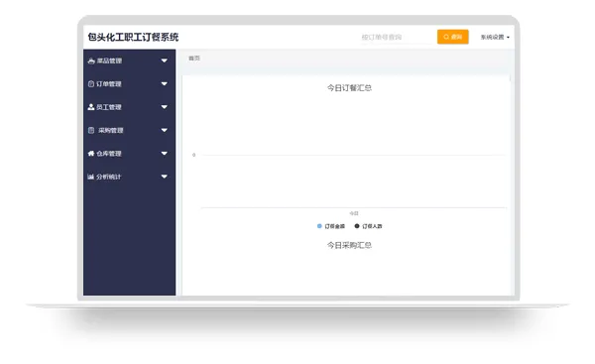Click the list icon beside 采购管理

[x=91, y=130]
